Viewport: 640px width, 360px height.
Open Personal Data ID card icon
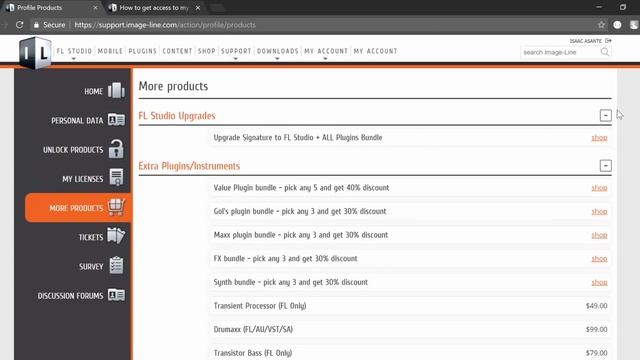point(116,120)
